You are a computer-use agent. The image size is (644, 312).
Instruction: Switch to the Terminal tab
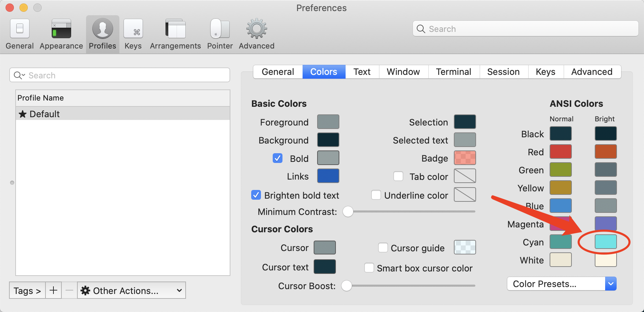pos(454,72)
